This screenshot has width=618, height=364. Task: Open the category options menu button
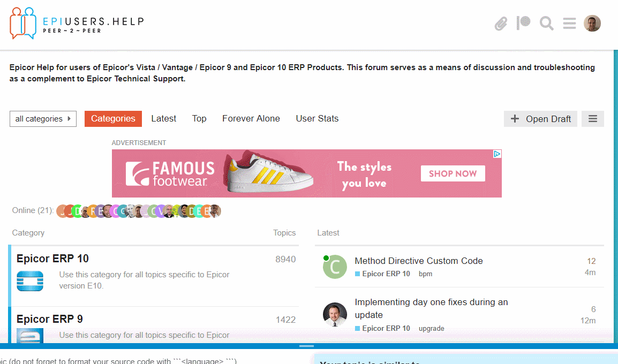point(593,119)
